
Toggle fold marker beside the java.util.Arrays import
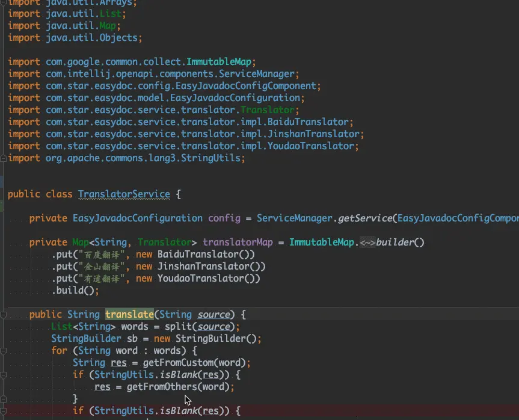pos(4,2)
